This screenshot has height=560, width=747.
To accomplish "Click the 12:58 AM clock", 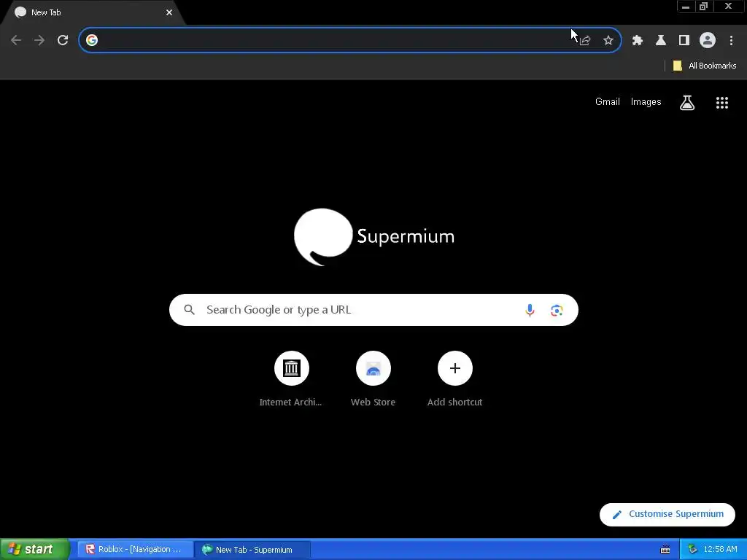I will pyautogui.click(x=720, y=549).
